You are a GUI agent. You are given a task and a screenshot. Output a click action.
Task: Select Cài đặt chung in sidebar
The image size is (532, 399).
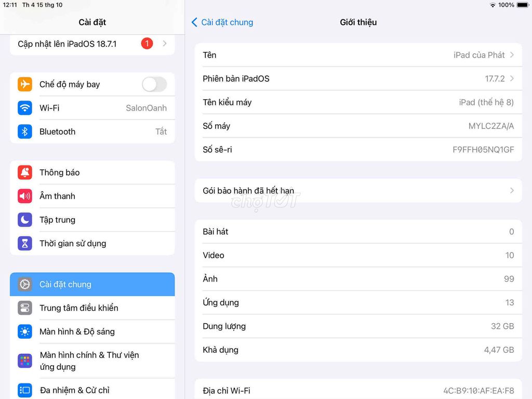92,284
